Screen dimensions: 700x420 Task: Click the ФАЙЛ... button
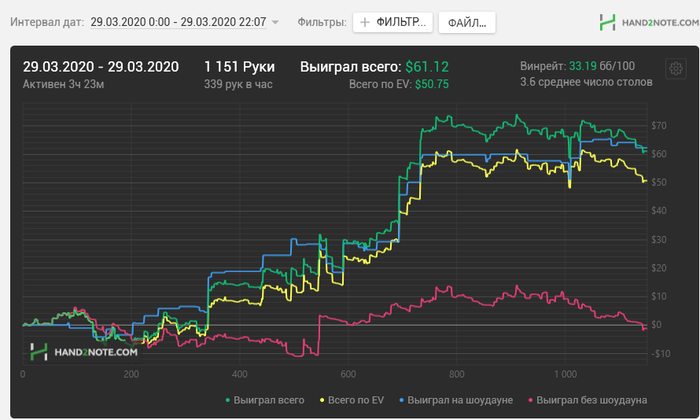(x=467, y=23)
